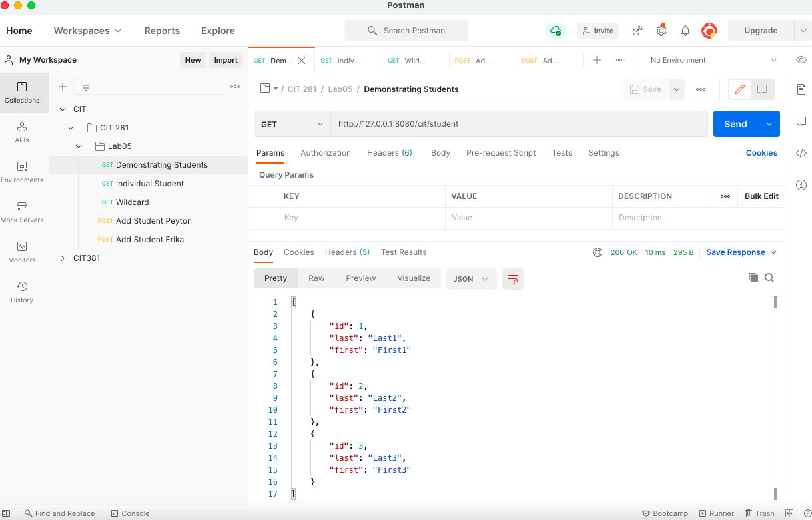Screen dimensions: 812x520
Task: Open request more actions beside Save
Action: click(701, 89)
